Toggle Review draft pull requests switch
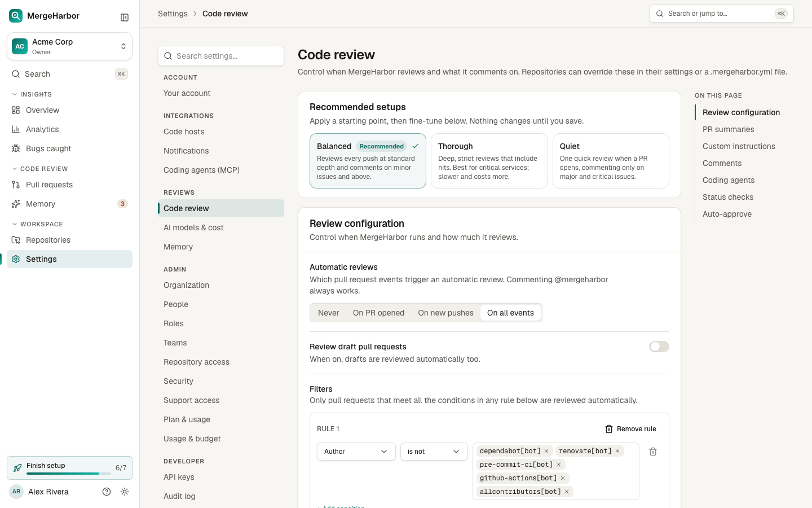Image resolution: width=812 pixels, height=508 pixels. [659, 347]
